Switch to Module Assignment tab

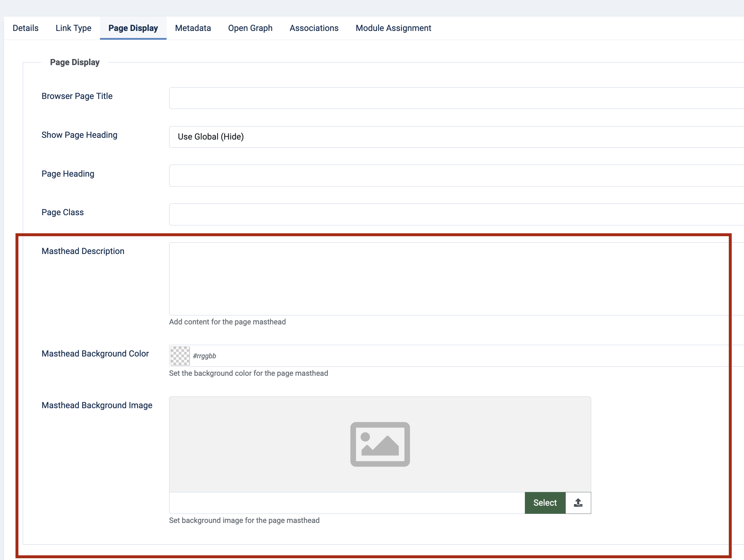pyautogui.click(x=393, y=28)
